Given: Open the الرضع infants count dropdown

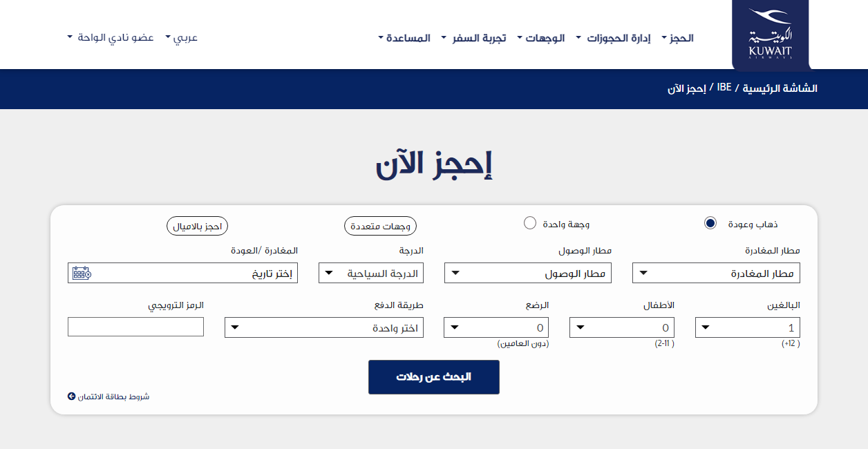Looking at the screenshot, I should pos(496,327).
